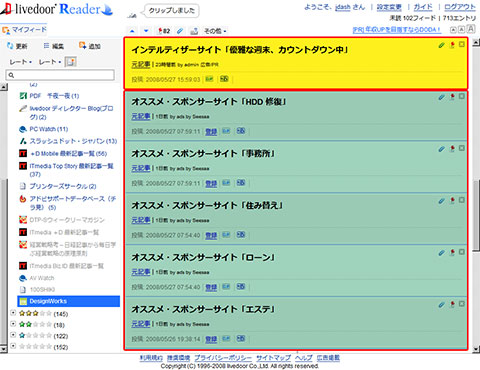The height and width of the screenshot is (370, 480).
Task: Expand the two-star rating group (18)
Action: point(13,324)
